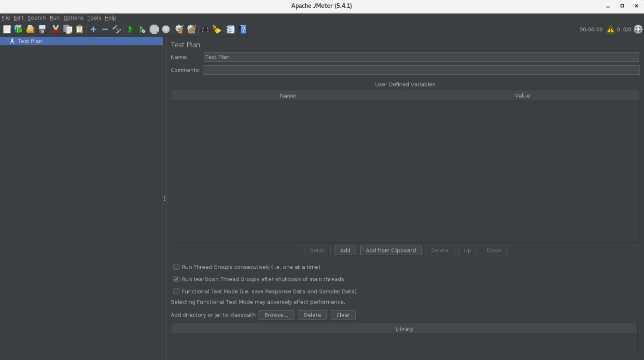Click the Clear All results icon
This screenshot has width=644, height=360.
coord(192,29)
